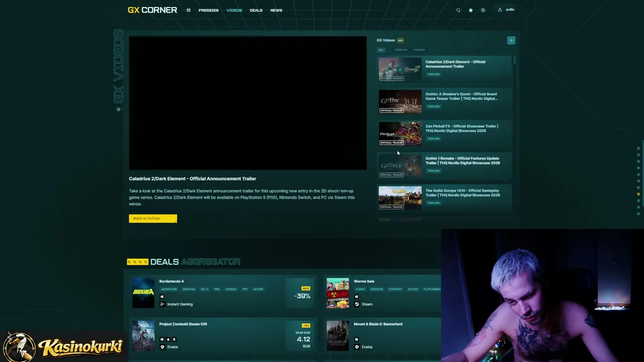Click the Watch on YouTube button
The width and height of the screenshot is (644, 362).
[x=153, y=218]
